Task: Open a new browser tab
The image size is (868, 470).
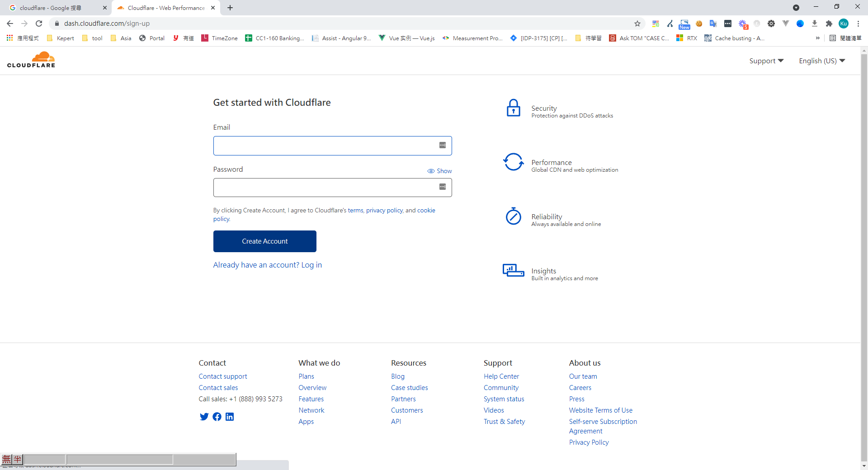Action: pos(230,8)
